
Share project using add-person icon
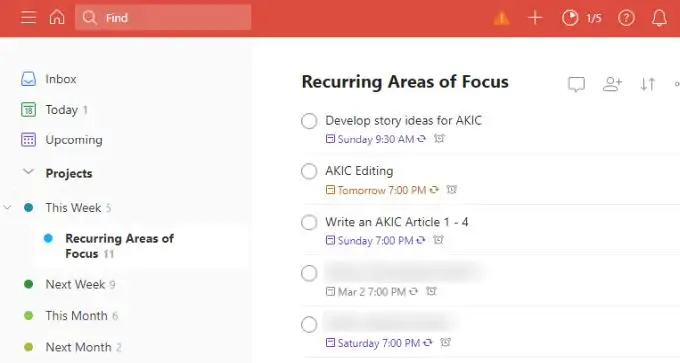click(x=612, y=84)
